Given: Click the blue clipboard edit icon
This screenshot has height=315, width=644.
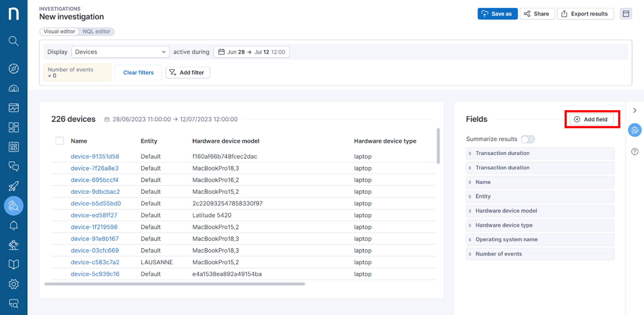Looking at the screenshot, I should (x=635, y=130).
